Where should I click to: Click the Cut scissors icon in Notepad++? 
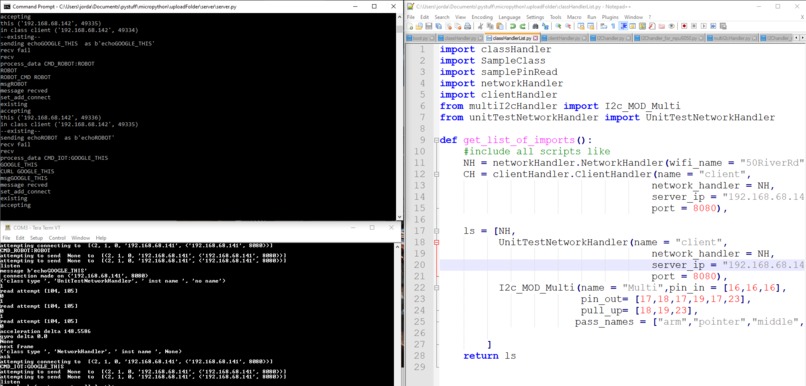480,26
